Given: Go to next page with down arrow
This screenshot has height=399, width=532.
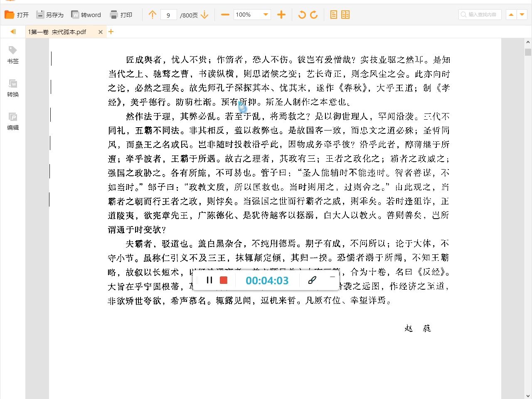Looking at the screenshot, I should [x=204, y=15].
